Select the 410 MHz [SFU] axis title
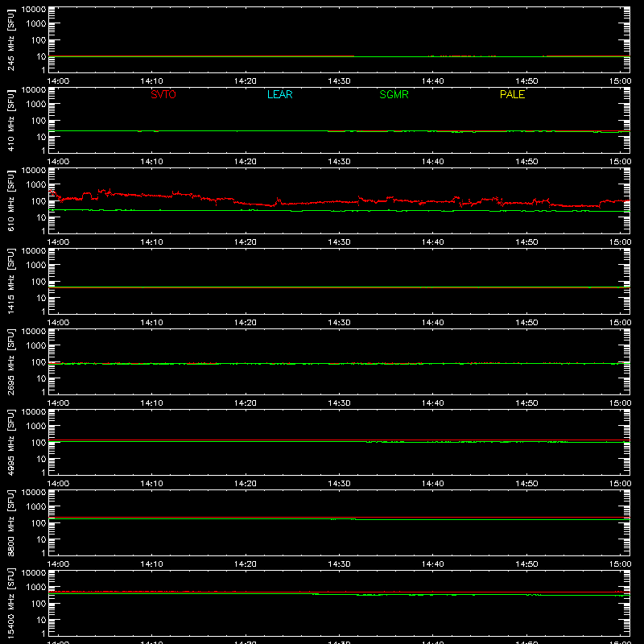 point(11,121)
